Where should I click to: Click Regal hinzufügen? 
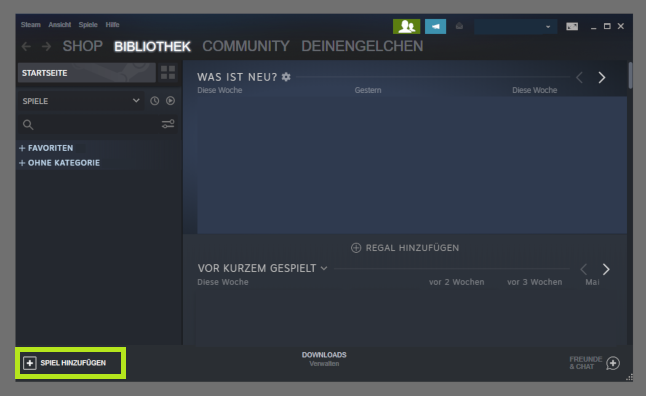405,248
